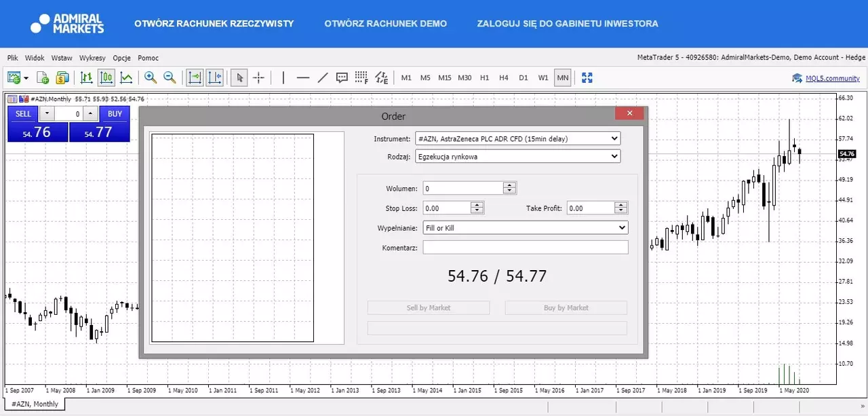The image size is (868, 416).
Task: Zoom in on the chart
Action: (x=150, y=77)
